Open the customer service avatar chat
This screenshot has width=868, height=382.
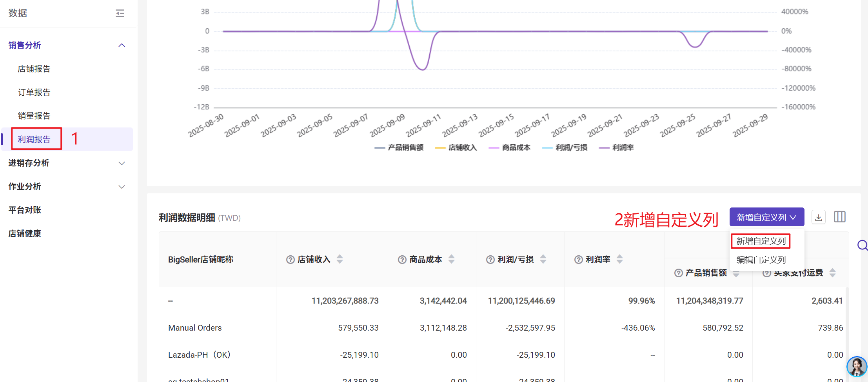pos(856,367)
